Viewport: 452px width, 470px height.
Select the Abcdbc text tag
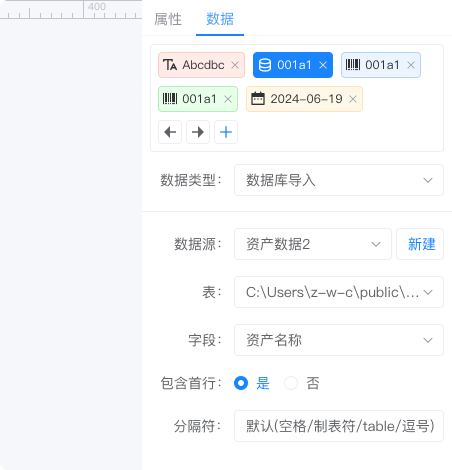coord(201,65)
